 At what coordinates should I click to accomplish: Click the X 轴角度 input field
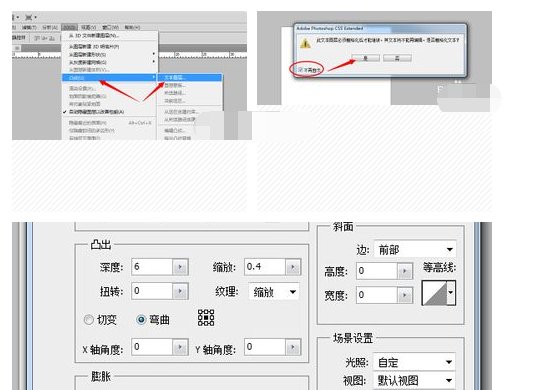(x=152, y=347)
